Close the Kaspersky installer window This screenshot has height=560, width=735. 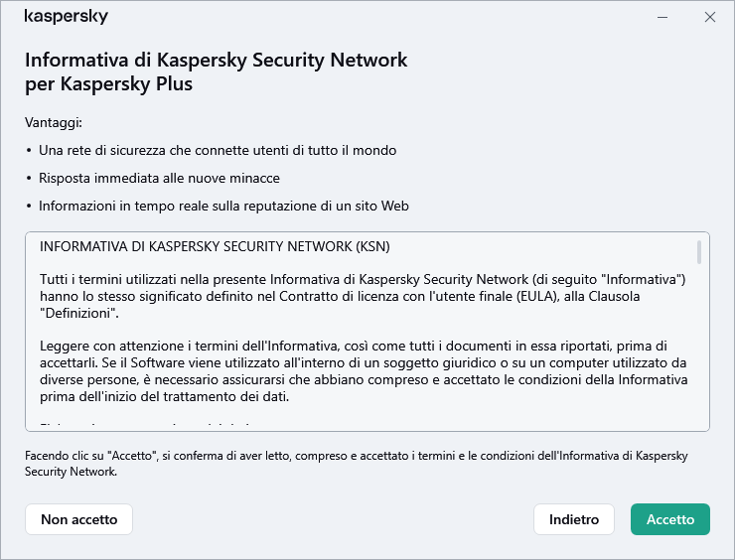pyautogui.click(x=709, y=17)
